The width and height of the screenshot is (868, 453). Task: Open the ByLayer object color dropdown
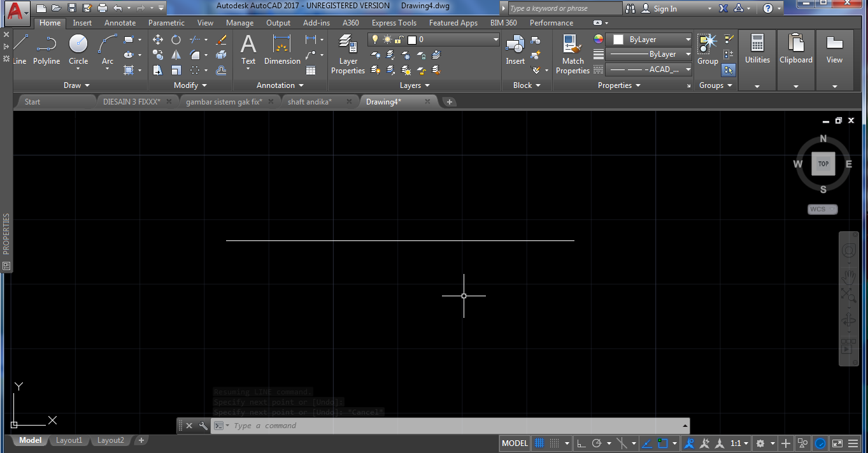pos(648,40)
